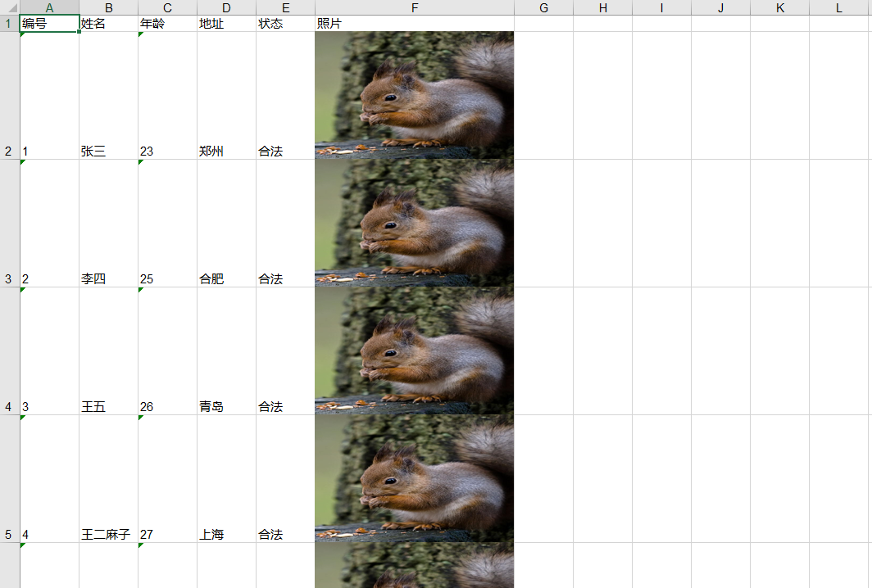872x588 pixels.
Task: Select 合法 status in 王五's row
Action: pyautogui.click(x=285, y=351)
